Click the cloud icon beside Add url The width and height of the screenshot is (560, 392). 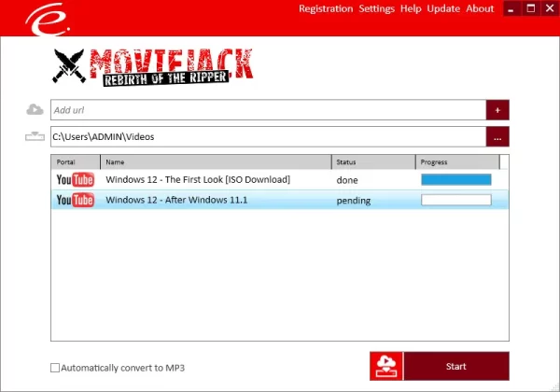click(x=35, y=109)
